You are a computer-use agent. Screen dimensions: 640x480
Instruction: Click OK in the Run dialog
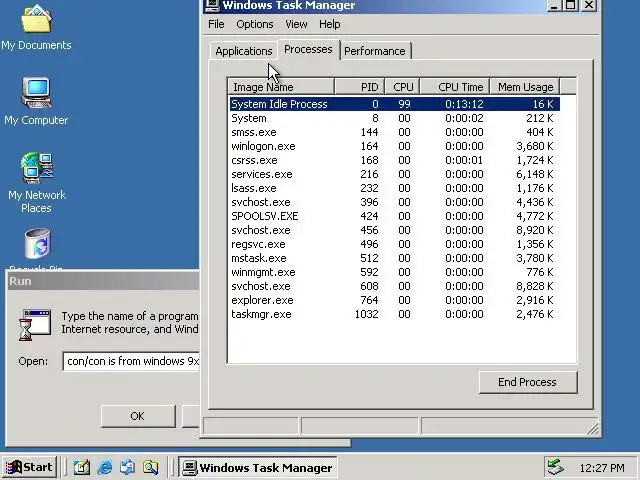pyautogui.click(x=138, y=416)
